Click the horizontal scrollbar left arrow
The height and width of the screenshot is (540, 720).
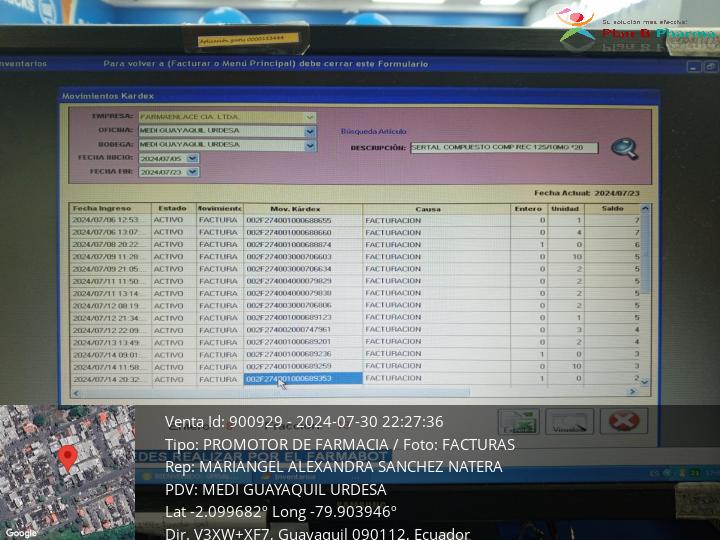click(76, 393)
